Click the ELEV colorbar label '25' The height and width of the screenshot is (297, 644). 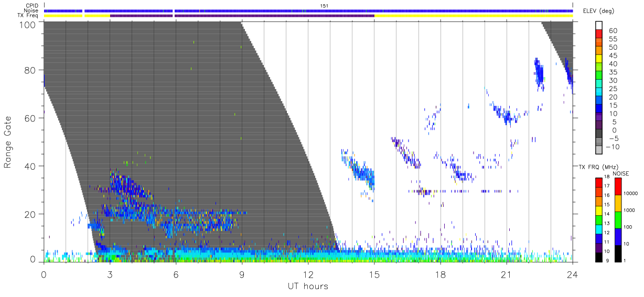click(614, 89)
